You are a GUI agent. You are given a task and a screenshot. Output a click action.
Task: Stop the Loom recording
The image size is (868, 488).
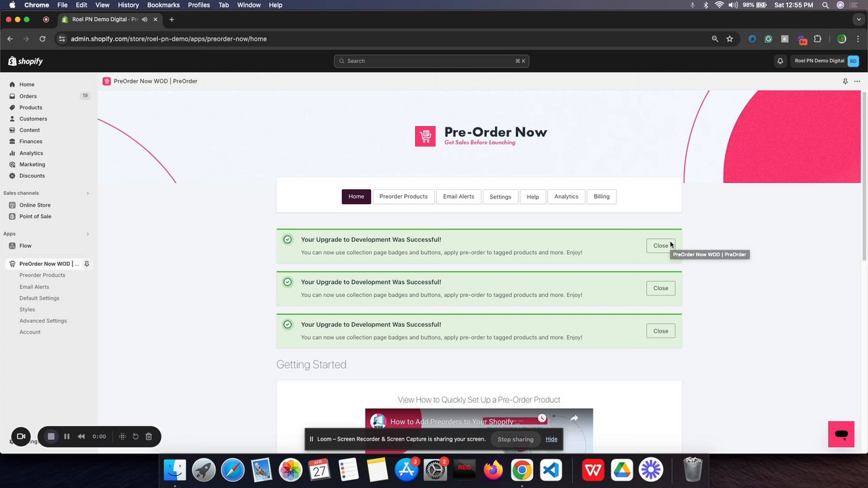[x=51, y=436]
